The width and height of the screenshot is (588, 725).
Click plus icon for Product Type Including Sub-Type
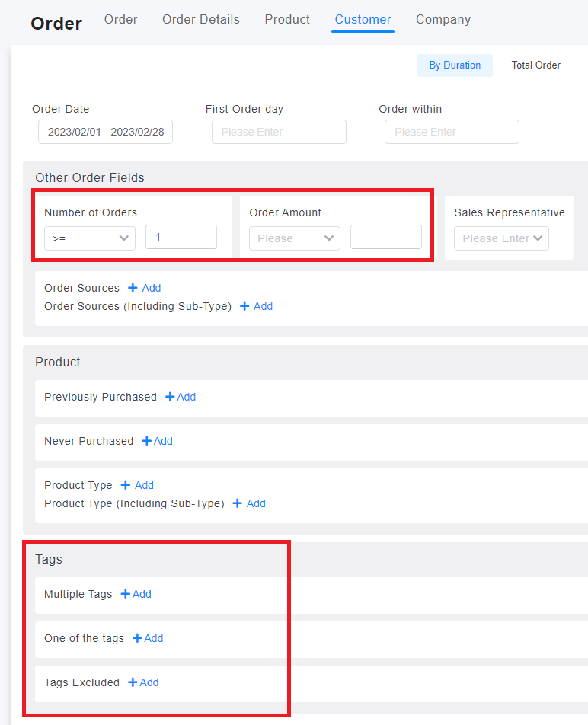pos(237,503)
